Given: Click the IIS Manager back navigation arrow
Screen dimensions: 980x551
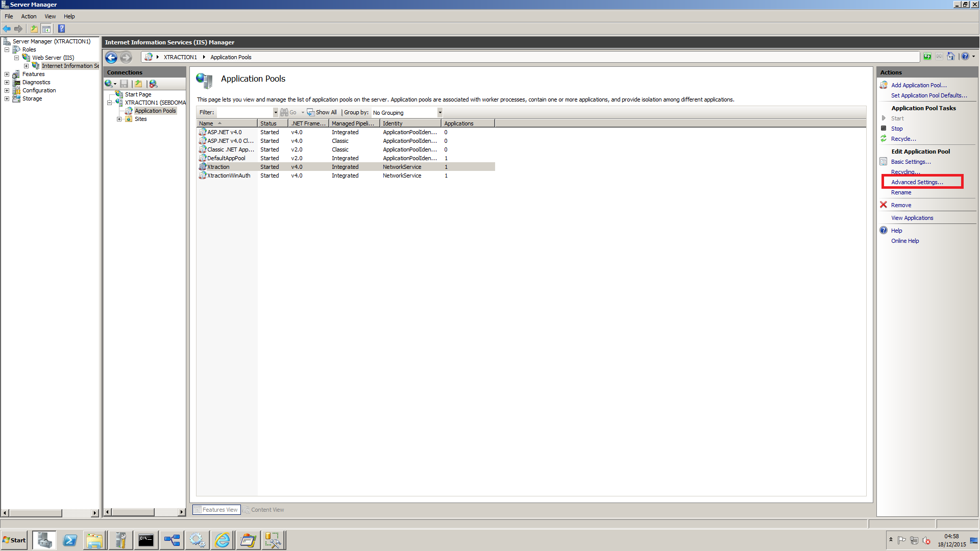Looking at the screenshot, I should tap(111, 57).
